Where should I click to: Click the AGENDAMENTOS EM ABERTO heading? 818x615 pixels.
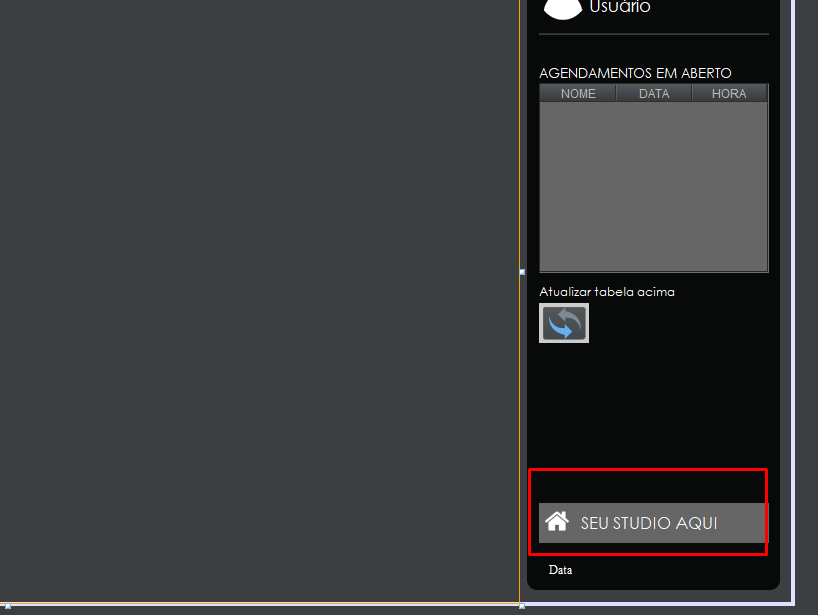tap(635, 73)
